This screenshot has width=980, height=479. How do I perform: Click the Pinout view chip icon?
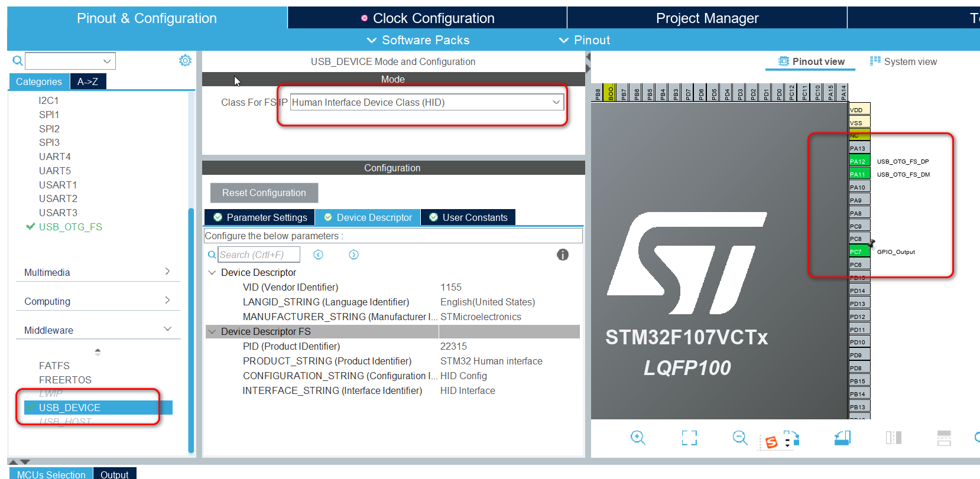tap(784, 61)
